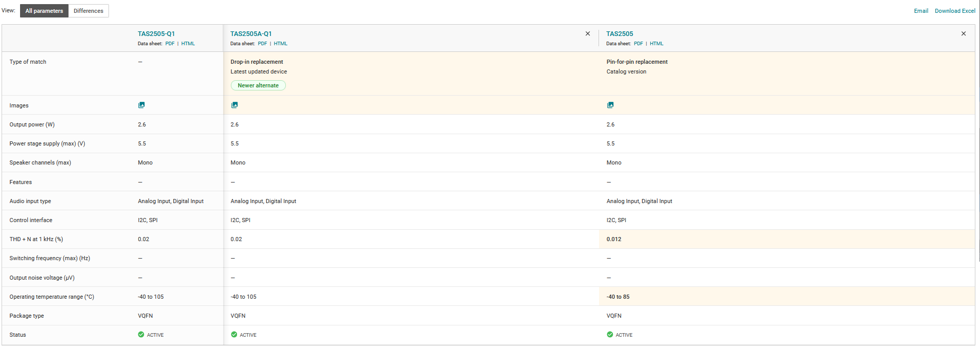980x346 pixels.
Task: Switch to All parameters view
Action: [x=44, y=11]
